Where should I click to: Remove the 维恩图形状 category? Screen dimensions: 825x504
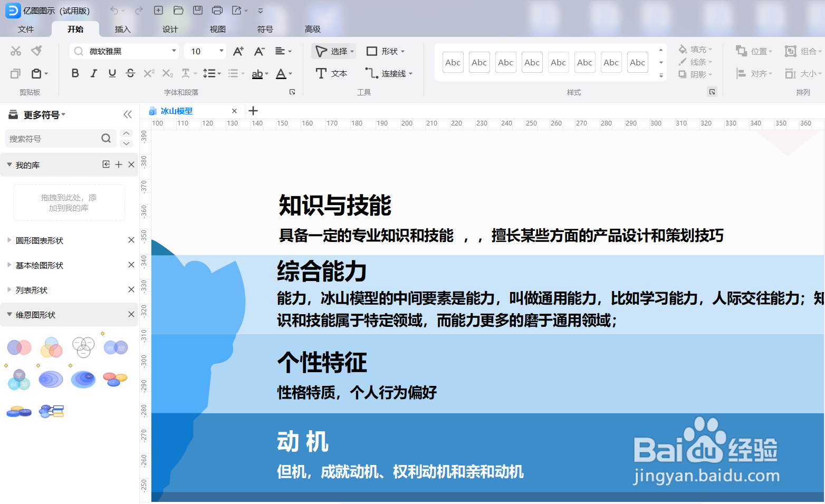pos(131,314)
